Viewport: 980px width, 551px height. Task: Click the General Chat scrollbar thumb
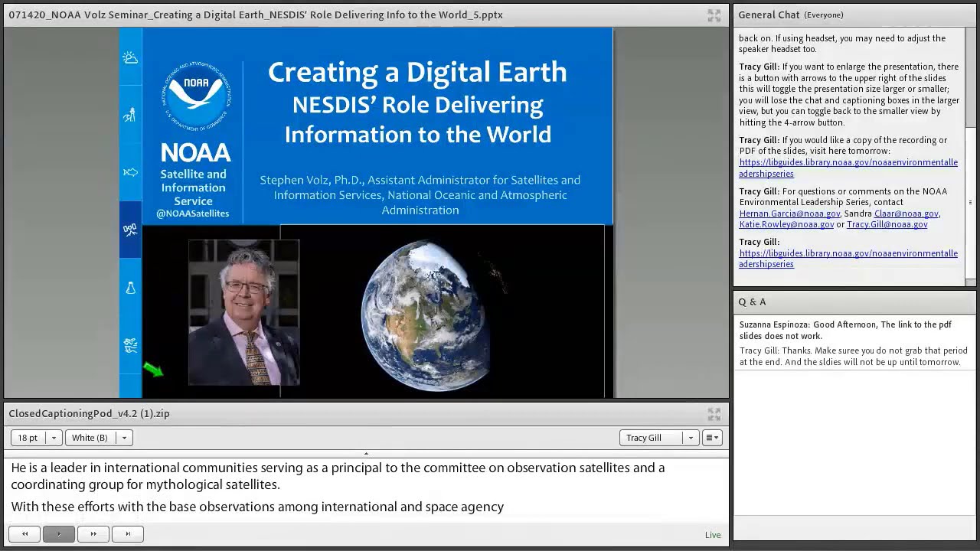971,203
